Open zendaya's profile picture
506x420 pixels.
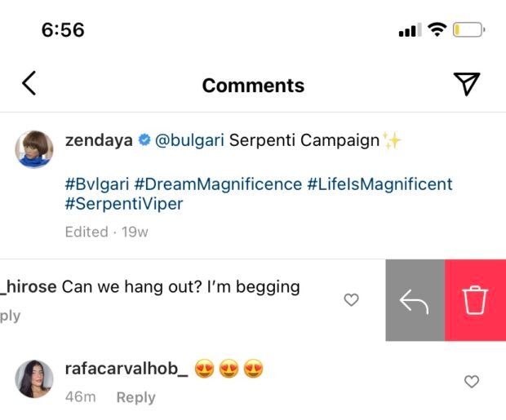35,149
